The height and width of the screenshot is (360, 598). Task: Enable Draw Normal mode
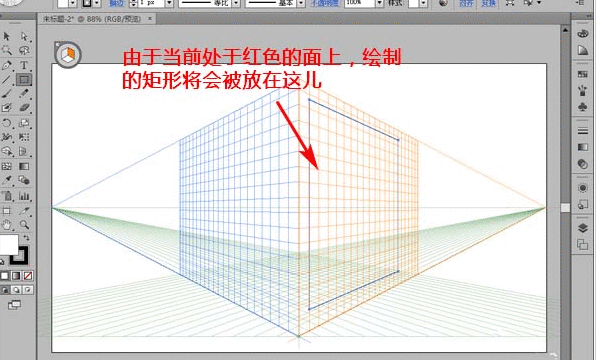click(5, 290)
